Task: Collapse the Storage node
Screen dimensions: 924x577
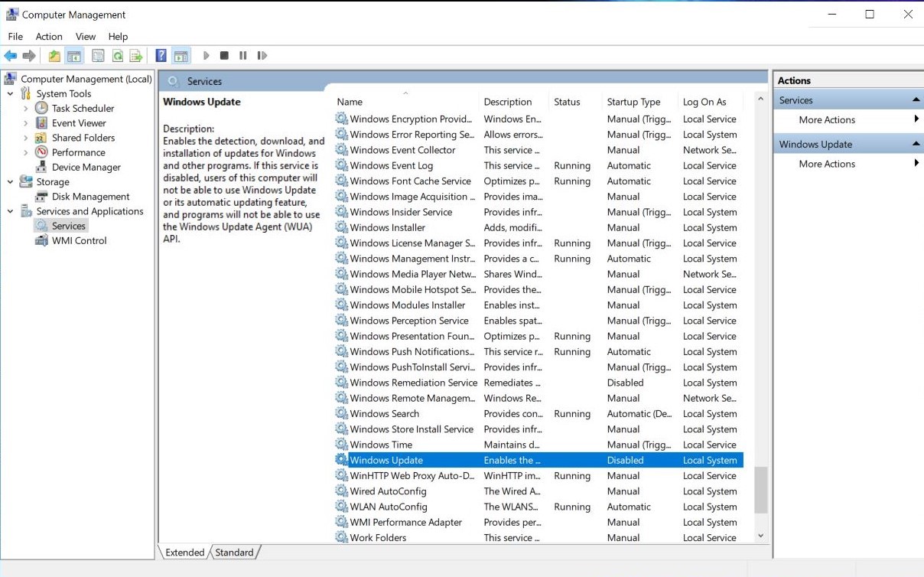Action: pos(11,182)
